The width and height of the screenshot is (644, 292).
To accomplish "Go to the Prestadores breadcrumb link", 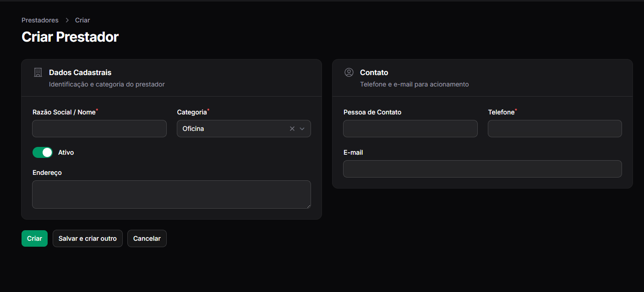I will [x=40, y=20].
